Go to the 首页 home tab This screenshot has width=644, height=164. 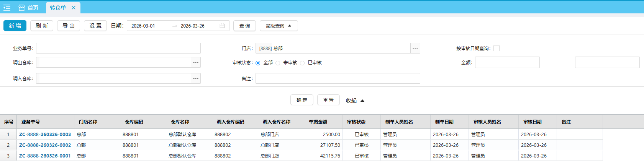pos(29,8)
